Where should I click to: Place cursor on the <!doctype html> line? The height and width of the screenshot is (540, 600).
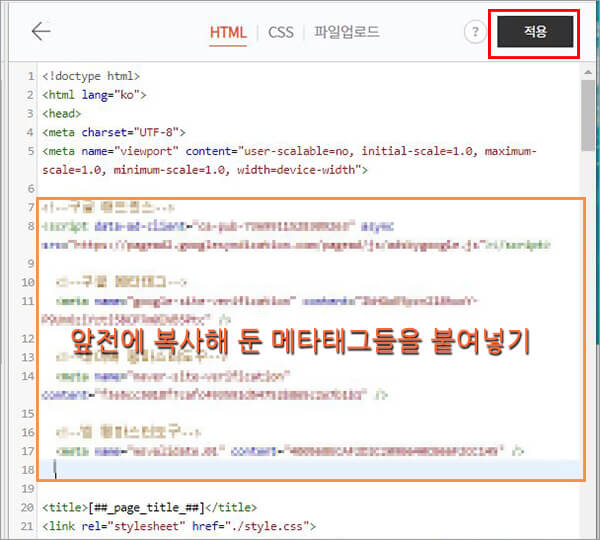[91, 76]
